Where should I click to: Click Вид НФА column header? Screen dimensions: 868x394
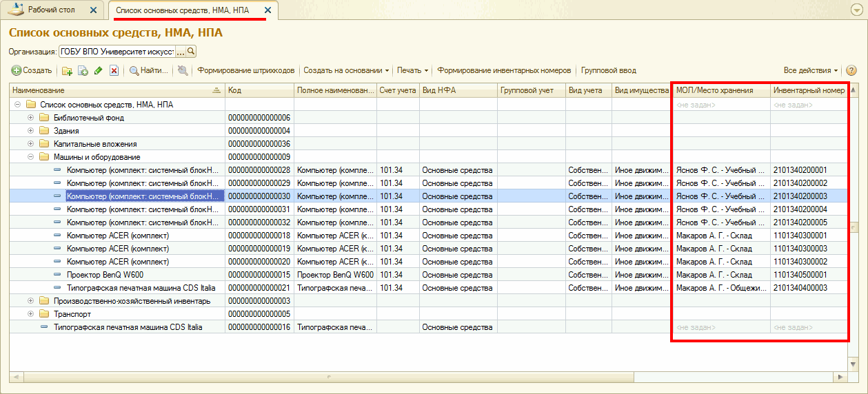pos(458,91)
